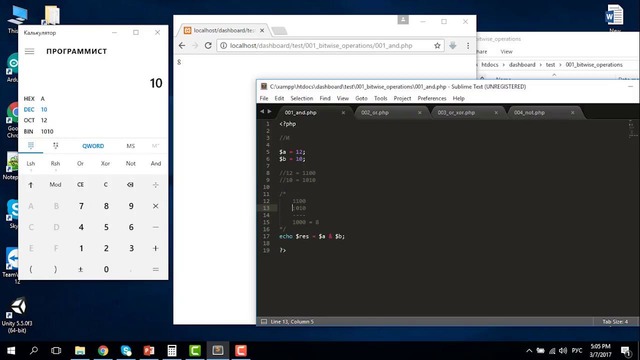Open the Word document icon on desktop
640x360 pixels.
tap(614, 16)
